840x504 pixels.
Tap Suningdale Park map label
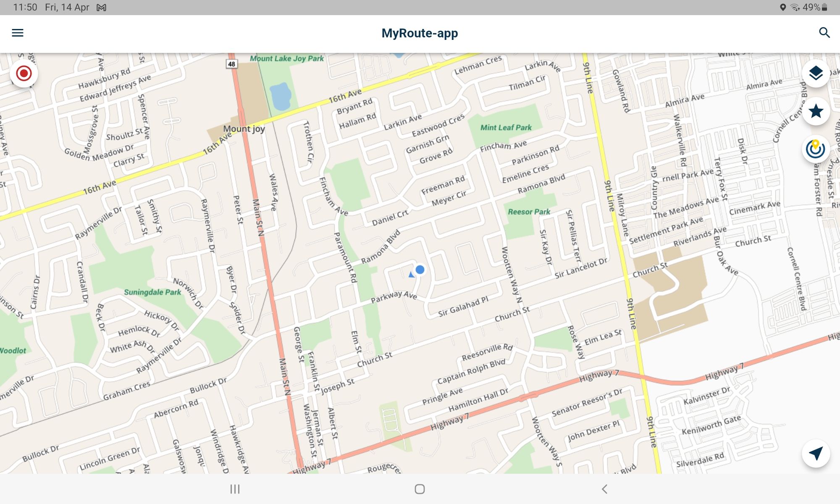(152, 292)
